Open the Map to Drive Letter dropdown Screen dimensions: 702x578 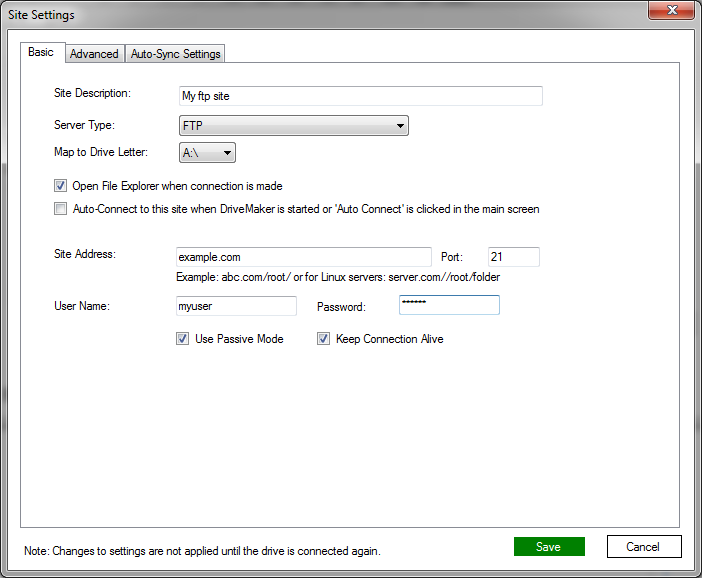[208, 153]
